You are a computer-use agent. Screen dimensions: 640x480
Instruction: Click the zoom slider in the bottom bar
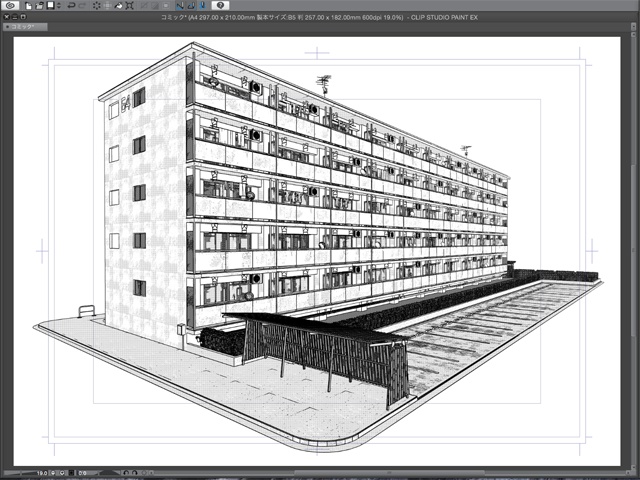click(x=18, y=473)
